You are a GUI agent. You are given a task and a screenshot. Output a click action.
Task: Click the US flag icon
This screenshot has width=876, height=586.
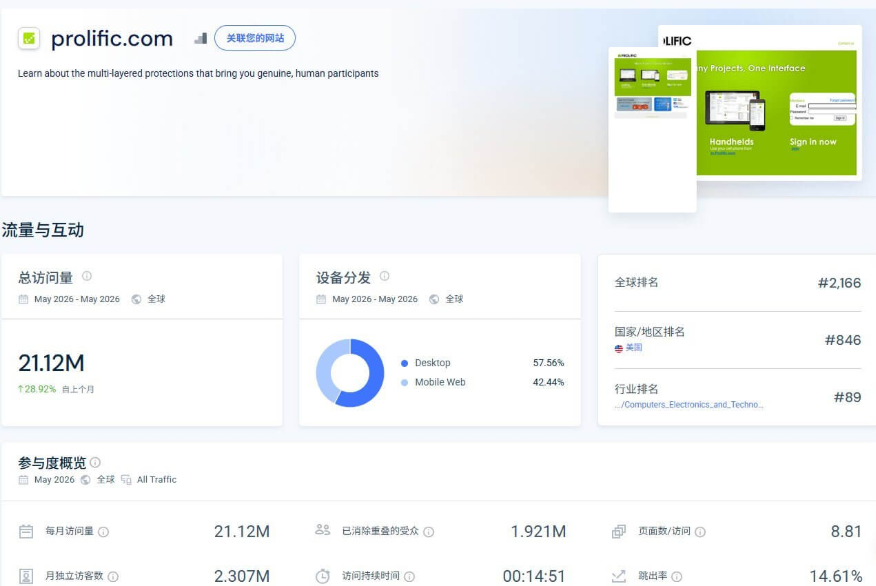tap(618, 348)
